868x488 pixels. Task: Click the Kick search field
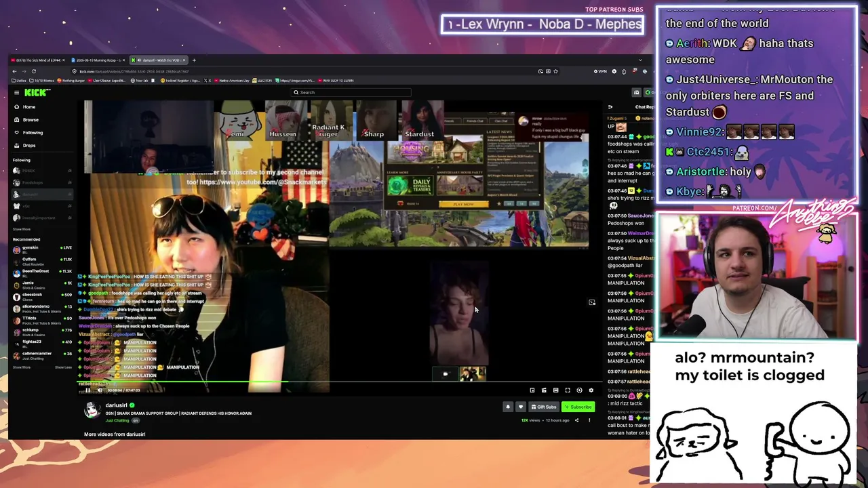pos(351,92)
